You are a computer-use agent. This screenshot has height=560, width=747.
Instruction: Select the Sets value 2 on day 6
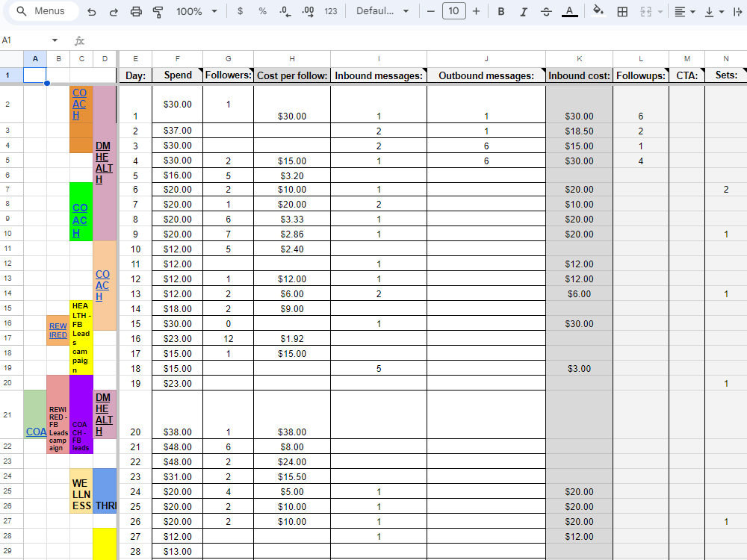point(725,190)
